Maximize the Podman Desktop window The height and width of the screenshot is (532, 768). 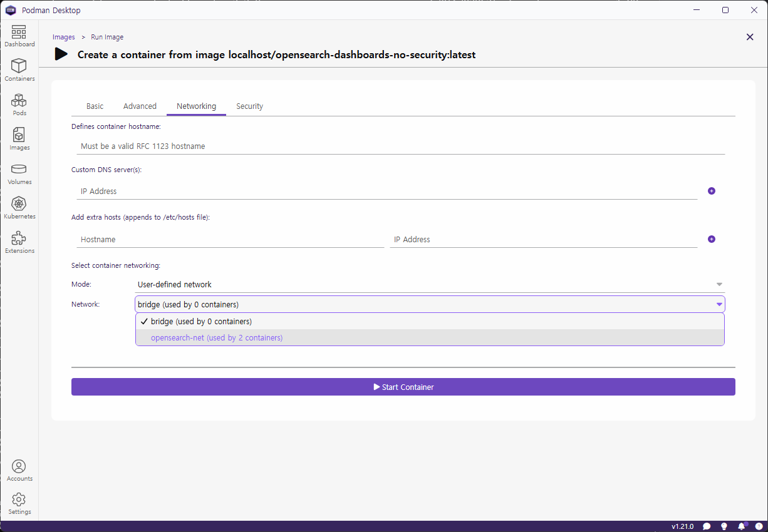(x=725, y=10)
